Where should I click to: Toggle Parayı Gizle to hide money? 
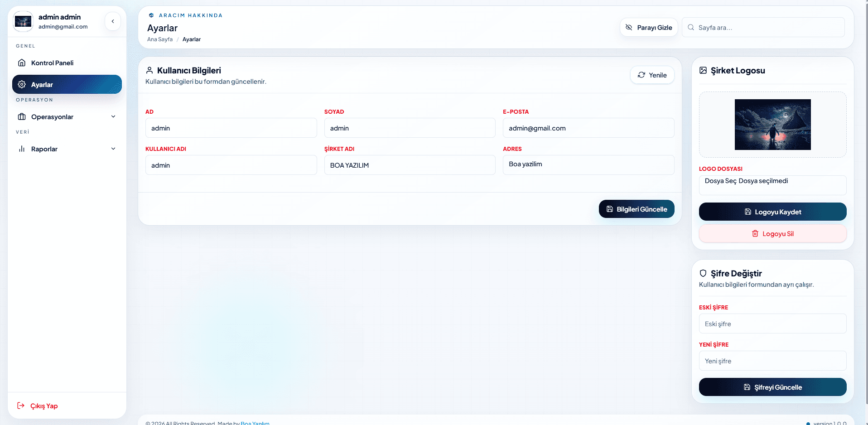649,27
